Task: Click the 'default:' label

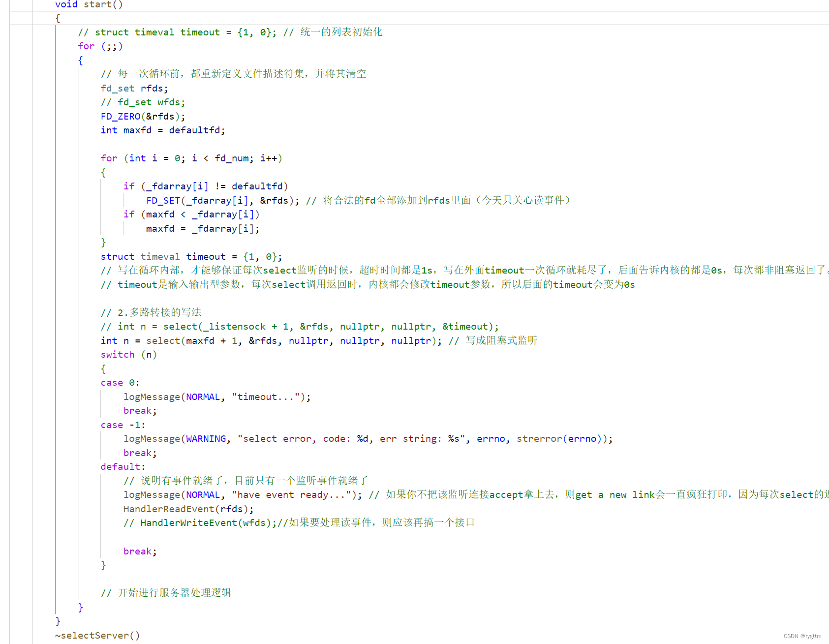Action: pyautogui.click(x=123, y=467)
